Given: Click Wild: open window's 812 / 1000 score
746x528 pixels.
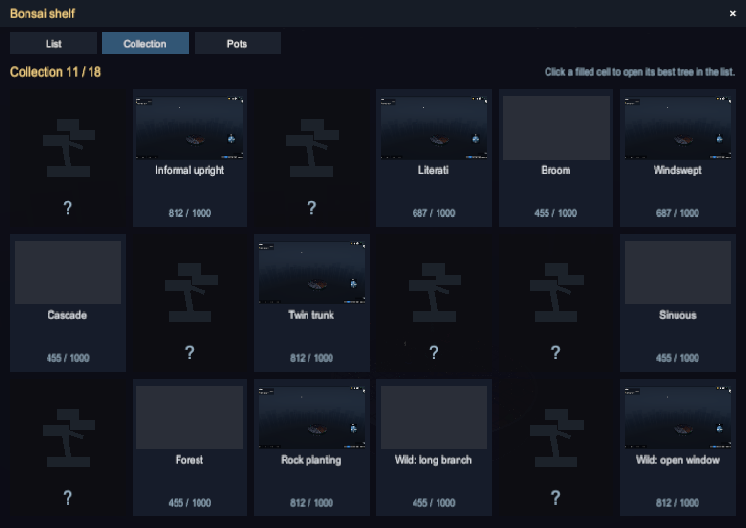Looking at the screenshot, I should pyautogui.click(x=677, y=503).
